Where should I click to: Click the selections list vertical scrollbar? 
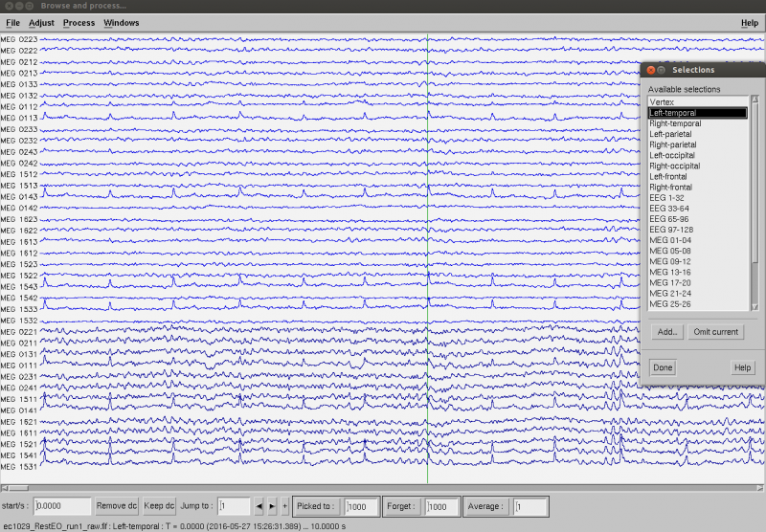[754, 191]
